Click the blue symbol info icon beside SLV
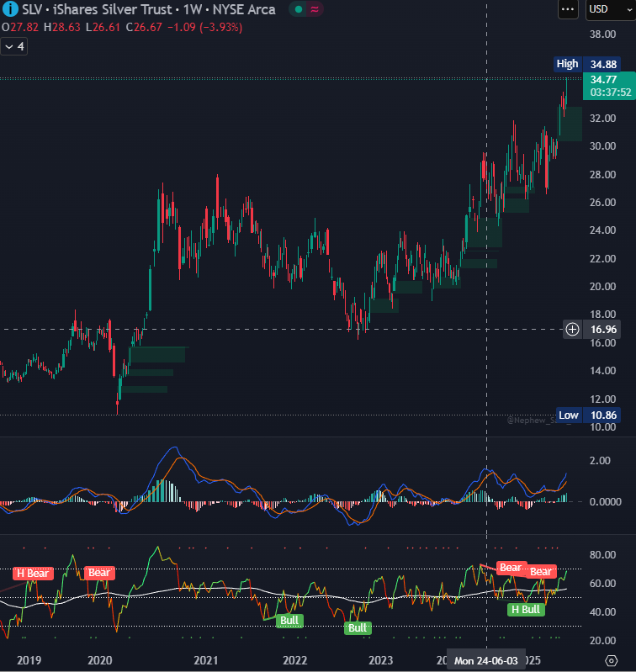This screenshot has width=636, height=672. coord(10,8)
